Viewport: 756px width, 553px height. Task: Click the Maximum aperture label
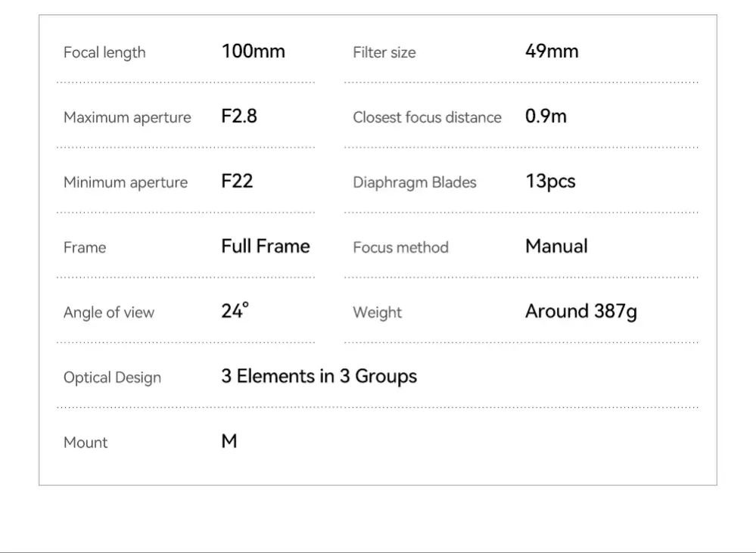click(x=127, y=118)
